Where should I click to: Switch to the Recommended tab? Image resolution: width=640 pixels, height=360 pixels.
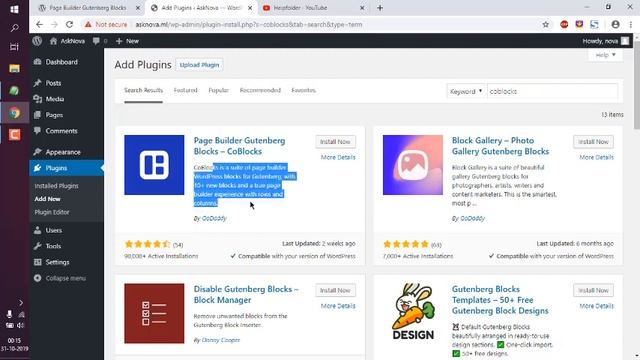click(x=260, y=90)
